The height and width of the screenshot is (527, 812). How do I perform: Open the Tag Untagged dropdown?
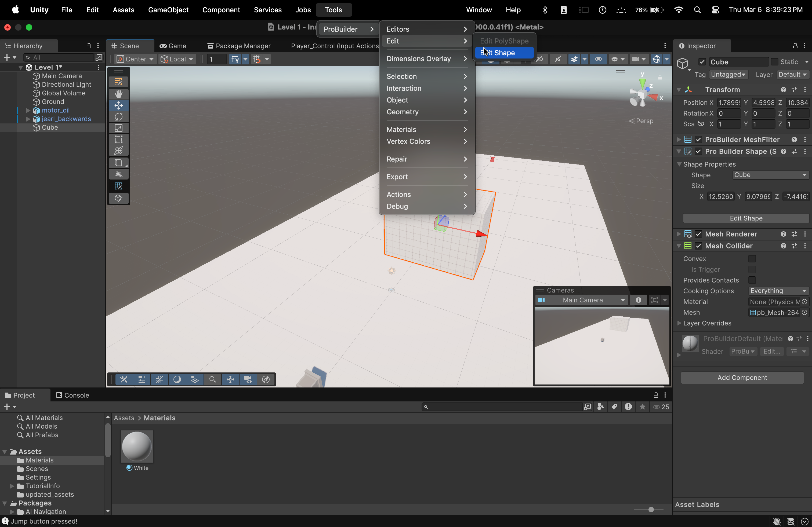[728, 75]
